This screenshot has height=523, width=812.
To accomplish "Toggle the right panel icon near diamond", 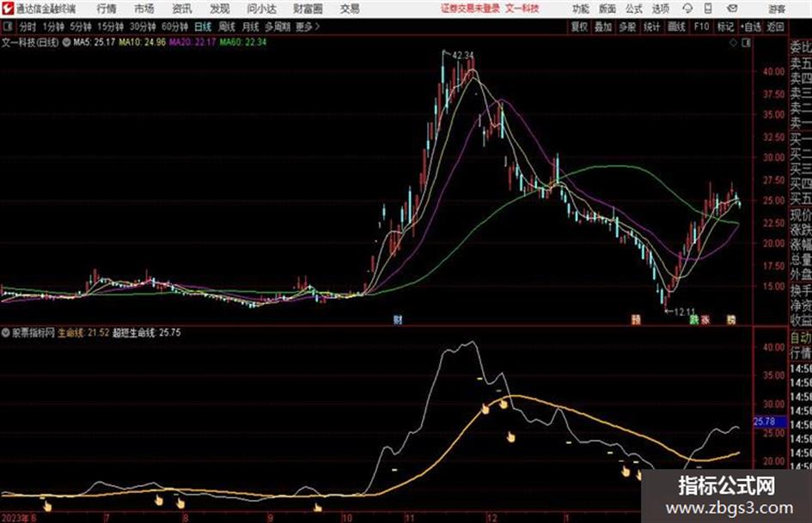I will 746,43.
